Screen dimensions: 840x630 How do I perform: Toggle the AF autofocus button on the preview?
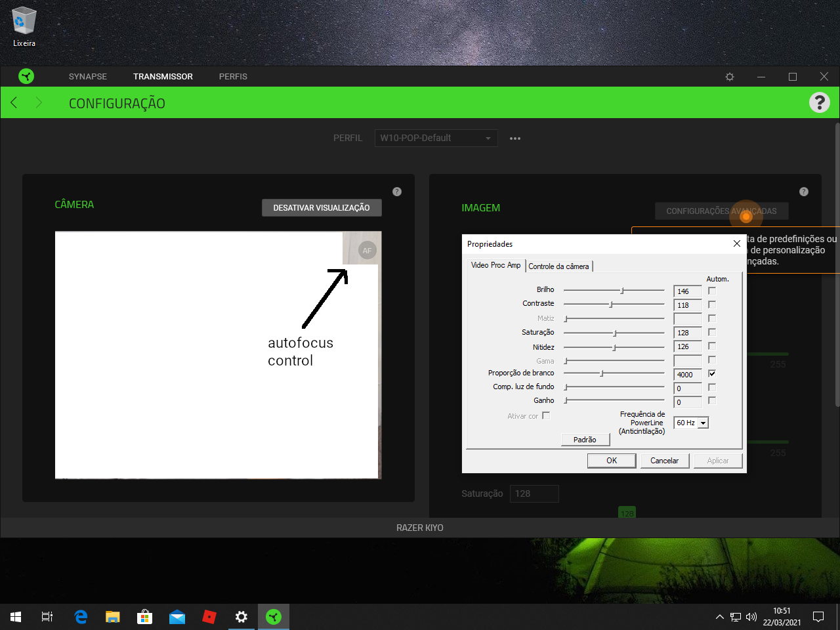(x=367, y=251)
